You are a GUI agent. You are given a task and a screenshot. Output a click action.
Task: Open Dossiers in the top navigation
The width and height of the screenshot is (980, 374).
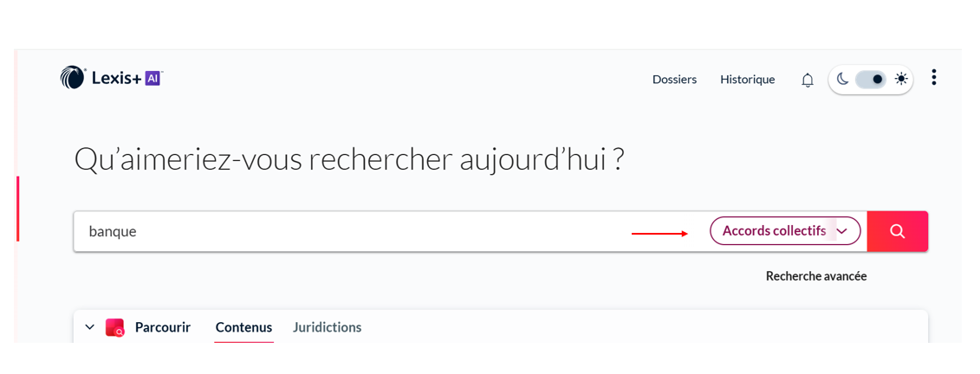point(674,80)
